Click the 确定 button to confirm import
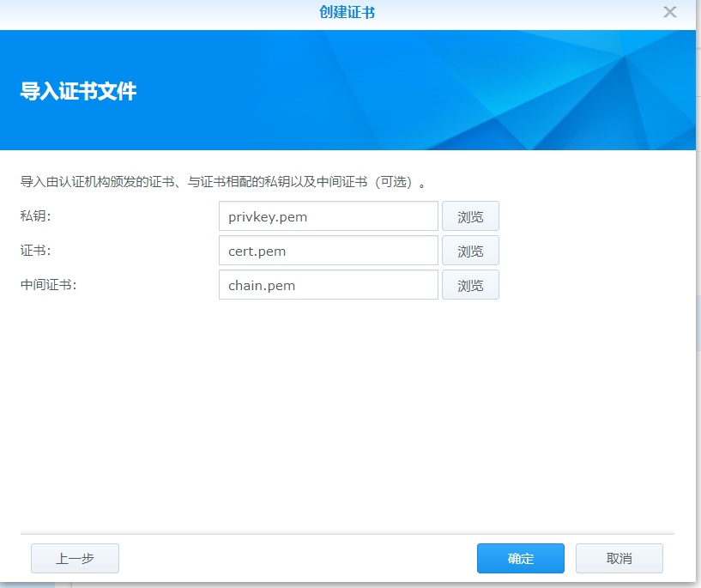This screenshot has width=701, height=588. pos(520,558)
